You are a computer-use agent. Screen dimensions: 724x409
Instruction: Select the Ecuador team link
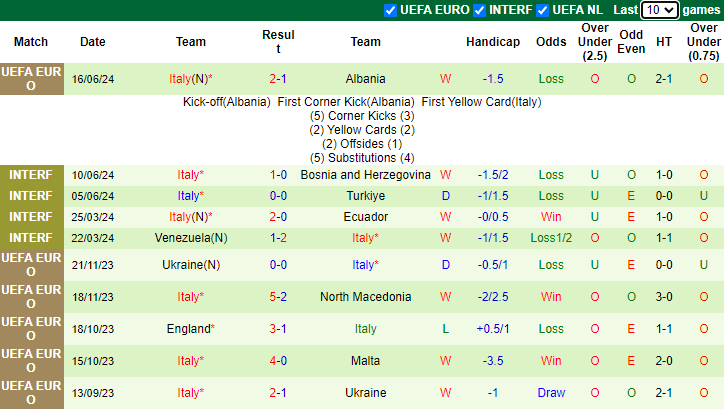pyautogui.click(x=365, y=217)
